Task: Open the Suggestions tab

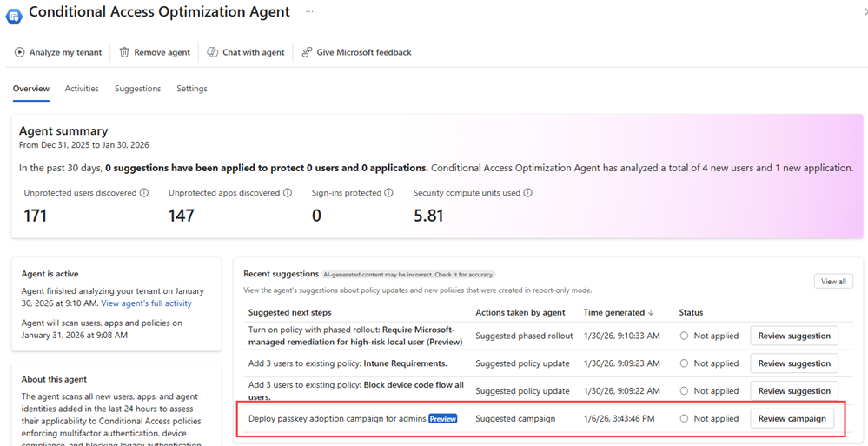Action: 137,89
